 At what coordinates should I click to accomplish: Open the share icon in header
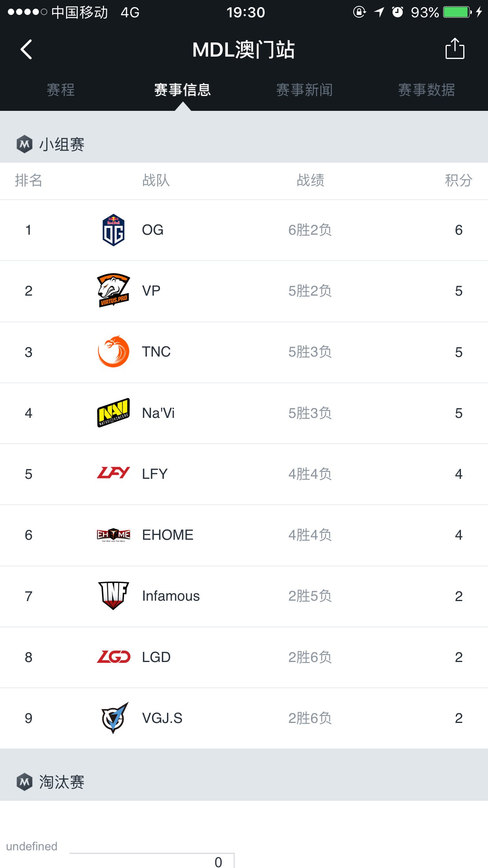[455, 49]
